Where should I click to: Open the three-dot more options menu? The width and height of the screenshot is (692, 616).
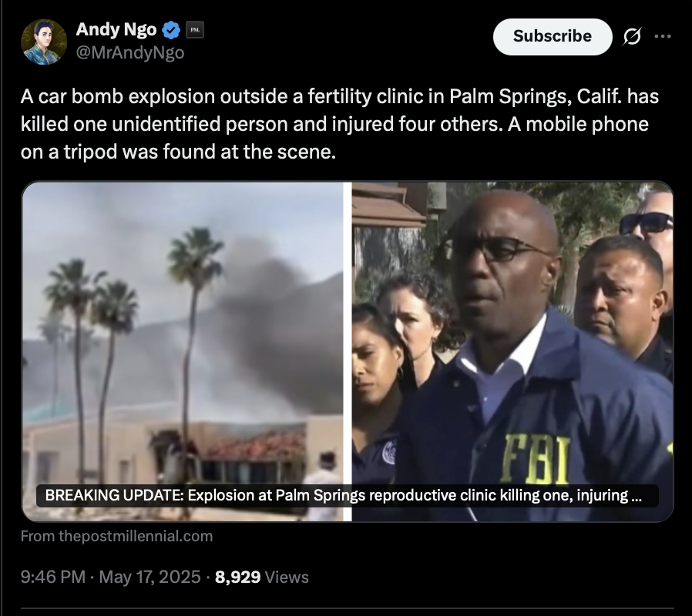pos(663,37)
